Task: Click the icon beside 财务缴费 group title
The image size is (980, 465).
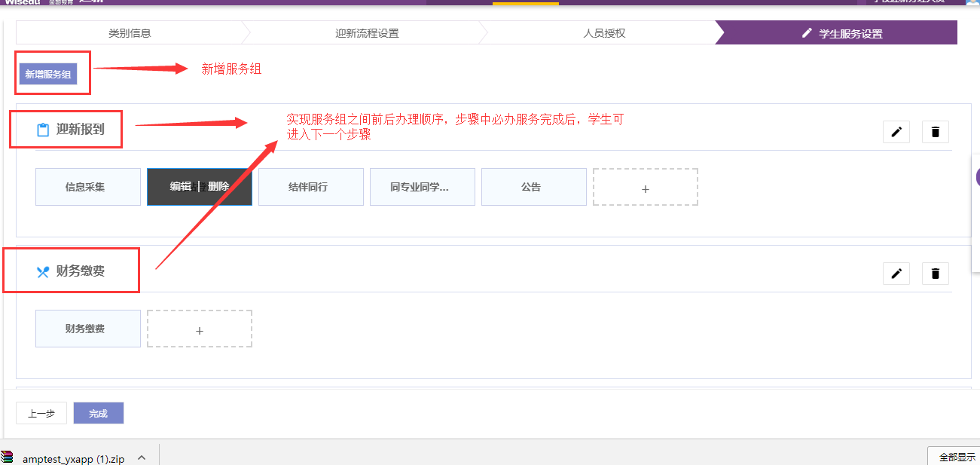Action: coord(43,271)
